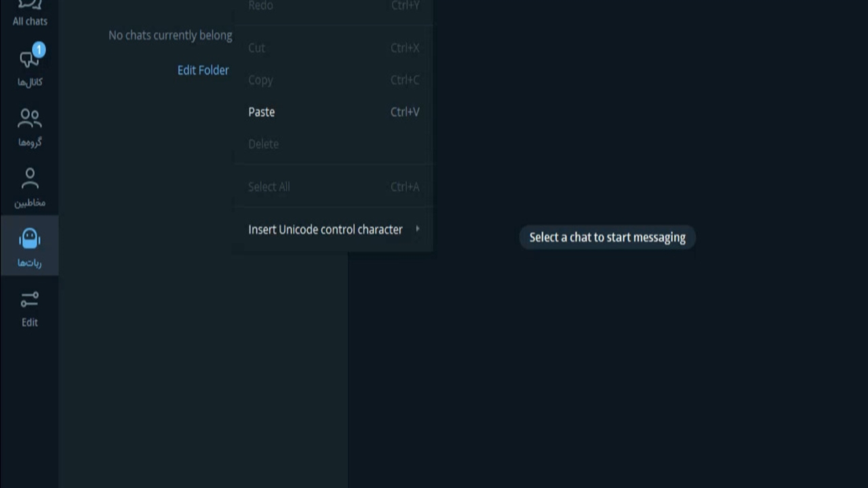The image size is (868, 488).
Task: Click the Edit Folder link
Action: click(x=203, y=70)
